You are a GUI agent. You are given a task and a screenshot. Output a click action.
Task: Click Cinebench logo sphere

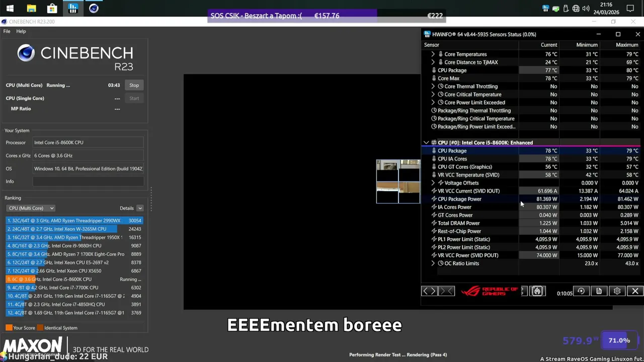pos(26,53)
